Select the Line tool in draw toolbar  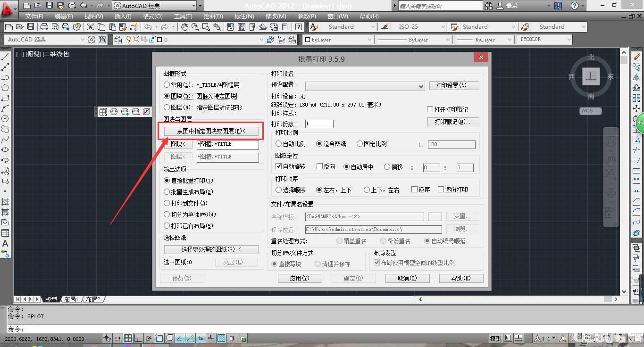(5, 57)
